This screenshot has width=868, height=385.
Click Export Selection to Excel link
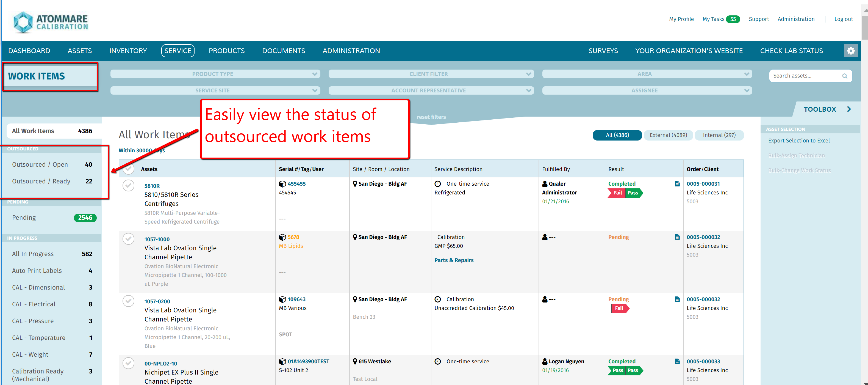coord(798,141)
